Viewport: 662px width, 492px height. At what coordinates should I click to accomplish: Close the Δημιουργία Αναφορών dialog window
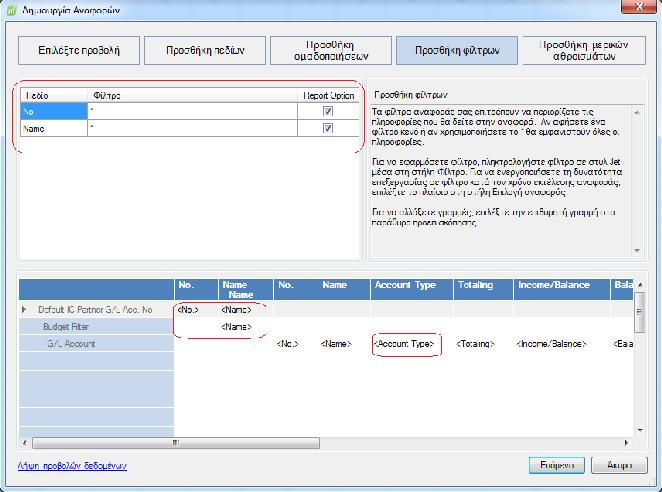(639, 6)
